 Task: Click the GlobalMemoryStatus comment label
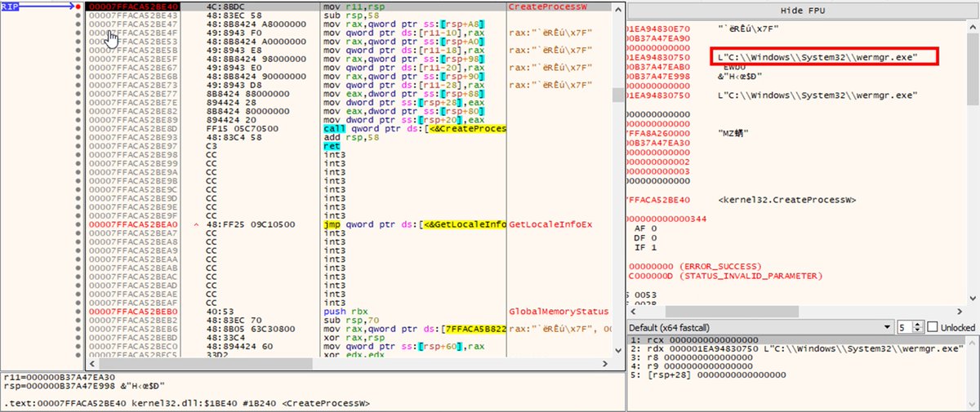[559, 312]
